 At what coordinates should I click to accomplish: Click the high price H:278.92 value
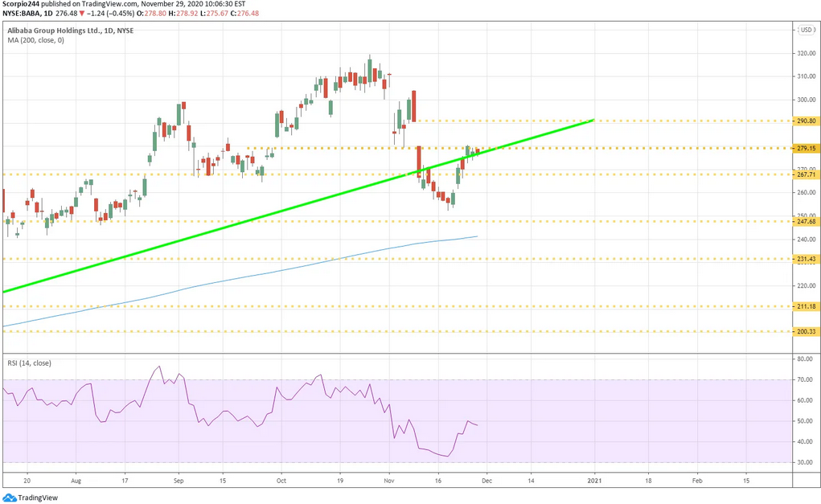[183, 13]
